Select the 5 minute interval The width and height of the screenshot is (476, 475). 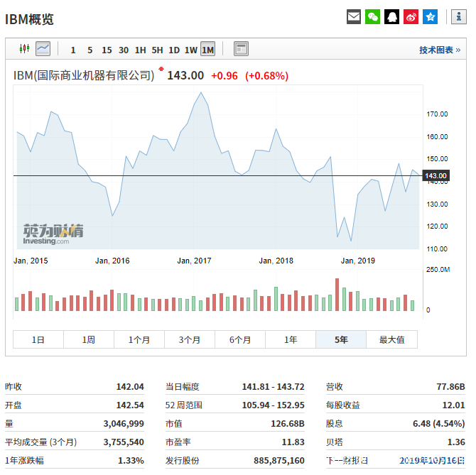coord(90,50)
